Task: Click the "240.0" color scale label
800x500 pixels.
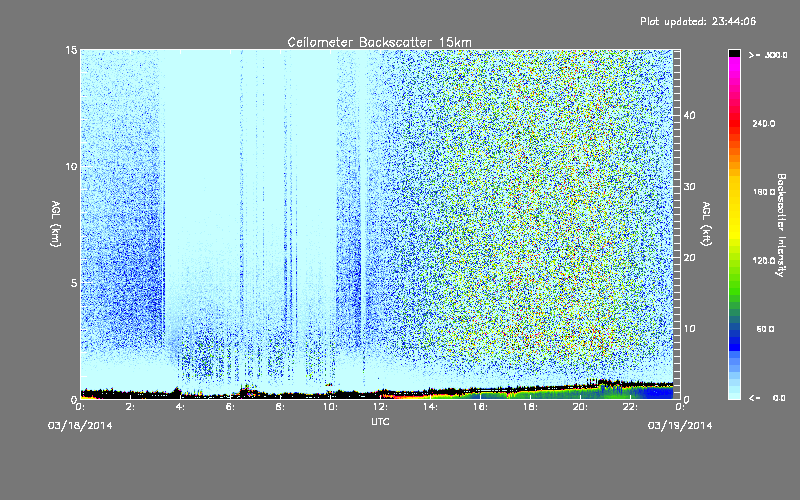Action: click(x=764, y=123)
